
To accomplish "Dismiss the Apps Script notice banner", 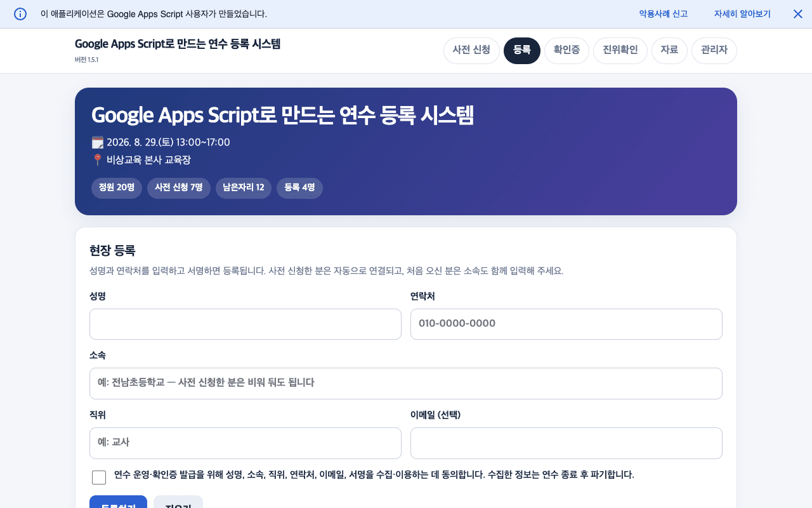I will [x=798, y=14].
